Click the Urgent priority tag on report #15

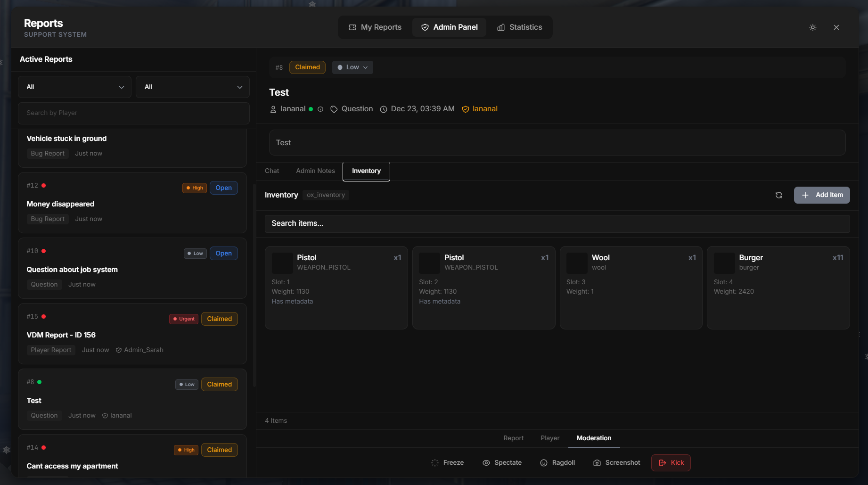[184, 319]
